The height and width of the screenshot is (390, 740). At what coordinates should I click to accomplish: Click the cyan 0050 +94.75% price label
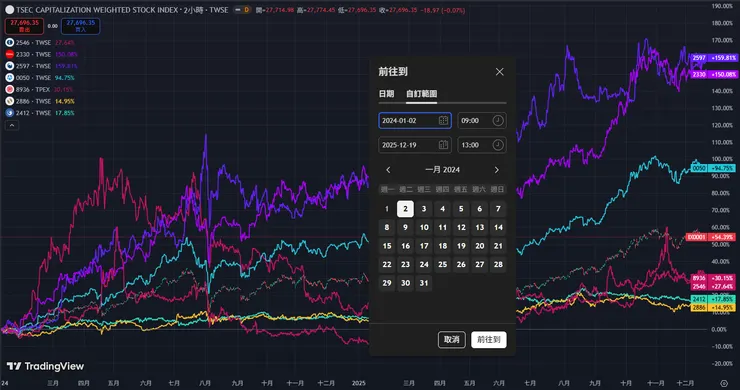pos(713,168)
